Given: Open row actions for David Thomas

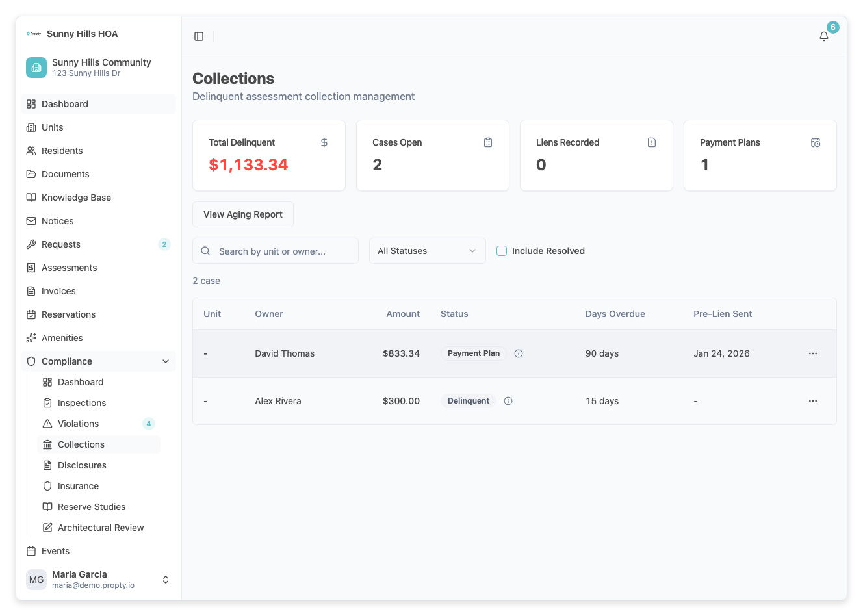Looking at the screenshot, I should click(813, 353).
